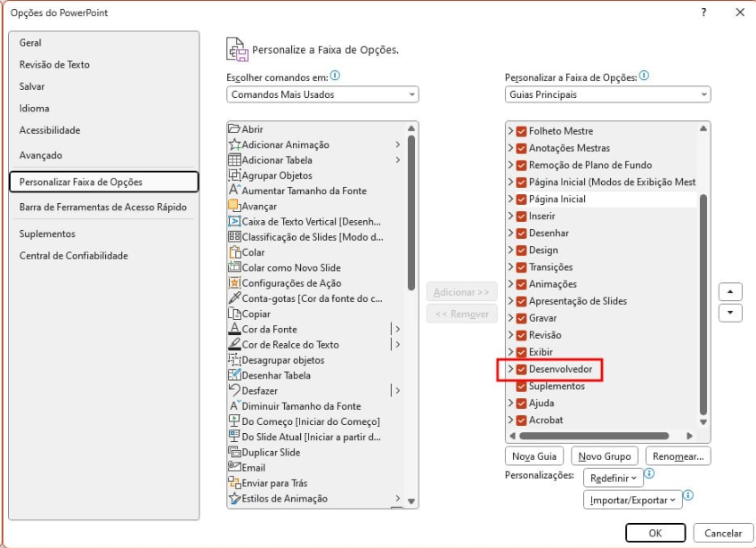
Task: Click the info icon next to Importar/Exportar
Action: pyautogui.click(x=688, y=495)
